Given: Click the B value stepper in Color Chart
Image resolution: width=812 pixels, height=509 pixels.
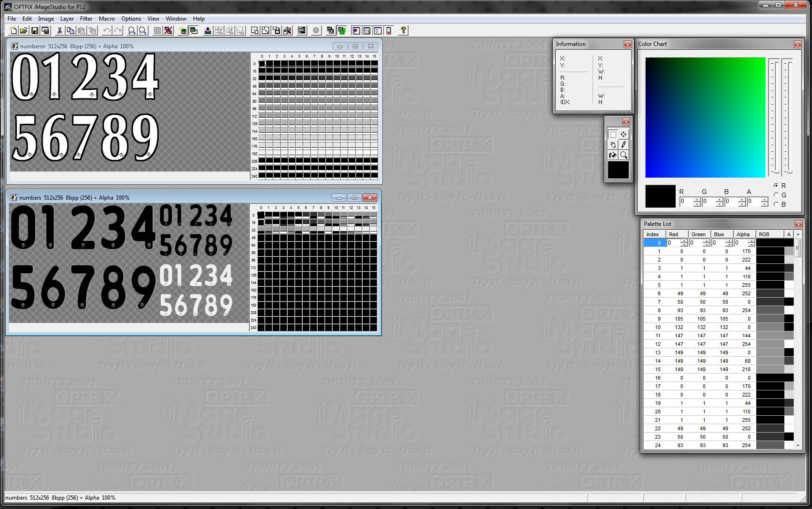Looking at the screenshot, I should click(742, 202).
